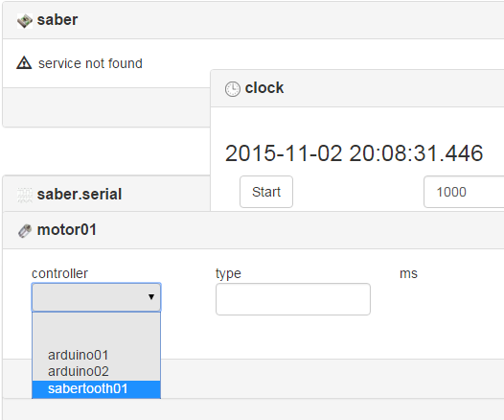This screenshot has width=504, height=420.
Task: Click the motor01 panel title
Action: [67, 230]
